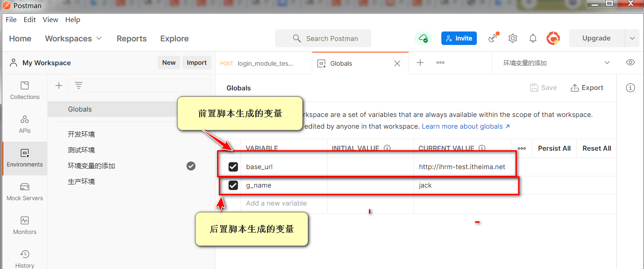Click the current value jack
Image resolution: width=644 pixels, height=269 pixels.
[x=425, y=185]
